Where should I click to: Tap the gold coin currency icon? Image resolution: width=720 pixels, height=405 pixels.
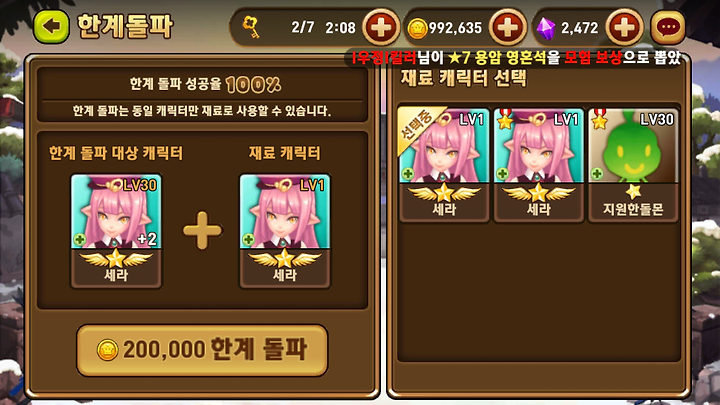point(417,28)
